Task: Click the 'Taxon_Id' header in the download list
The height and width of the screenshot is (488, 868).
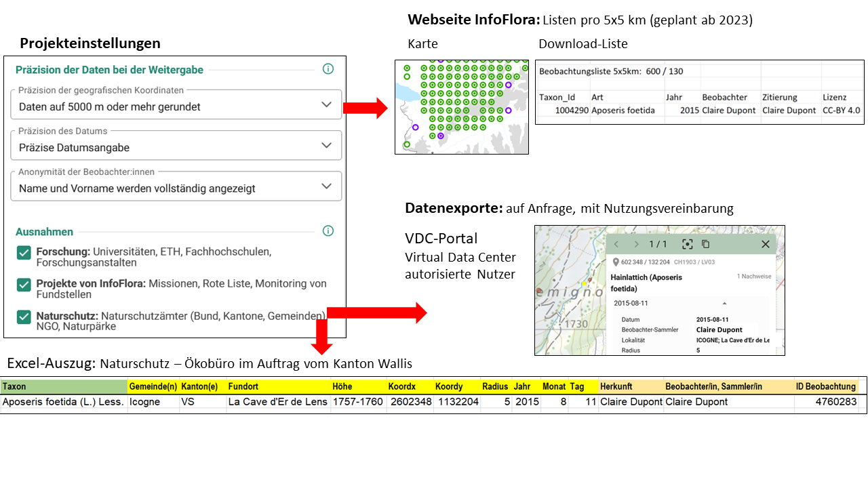Action: [556, 98]
